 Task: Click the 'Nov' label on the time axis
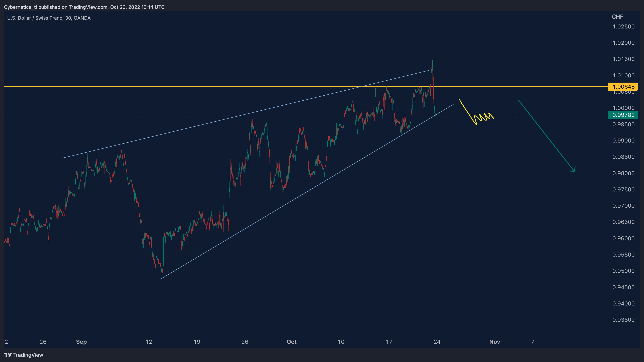[x=494, y=342]
